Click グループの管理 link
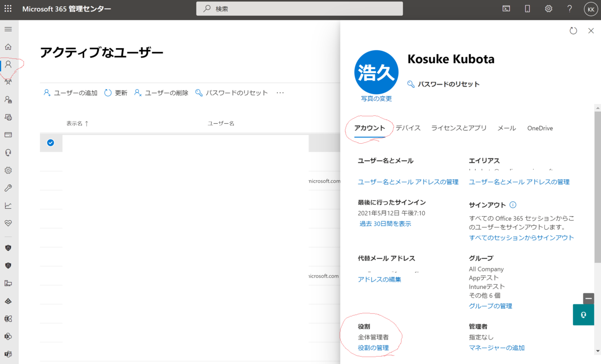Image resolution: width=601 pixels, height=364 pixels. (x=490, y=306)
